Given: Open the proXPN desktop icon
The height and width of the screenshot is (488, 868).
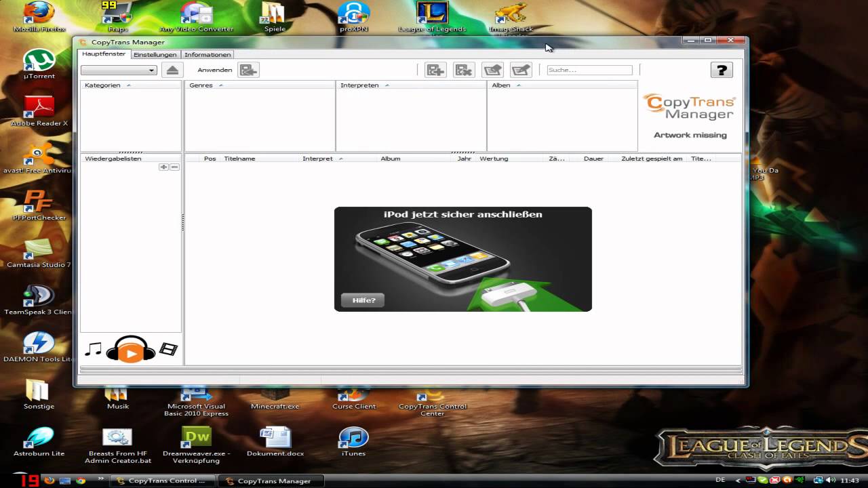Looking at the screenshot, I should [x=353, y=17].
